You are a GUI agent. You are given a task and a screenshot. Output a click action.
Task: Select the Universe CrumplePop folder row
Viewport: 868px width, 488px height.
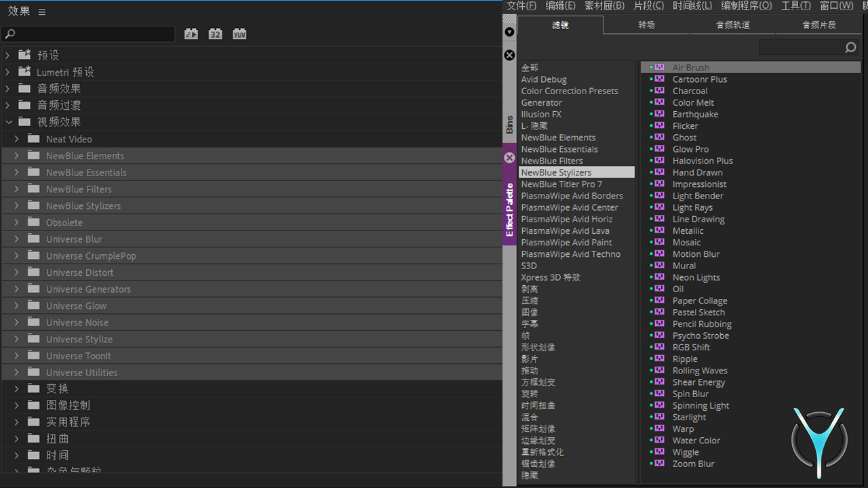pos(251,256)
